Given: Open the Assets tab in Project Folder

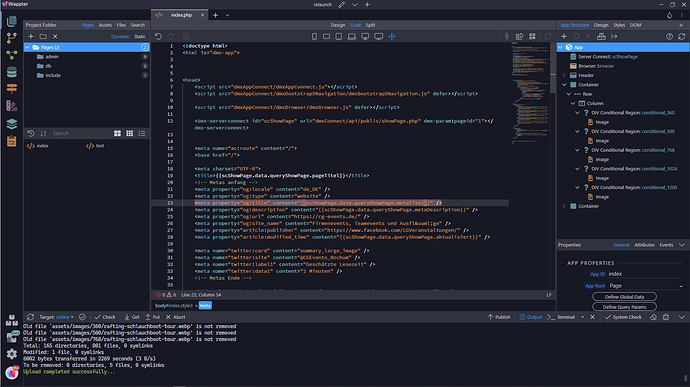Looking at the screenshot, I should click(x=105, y=25).
